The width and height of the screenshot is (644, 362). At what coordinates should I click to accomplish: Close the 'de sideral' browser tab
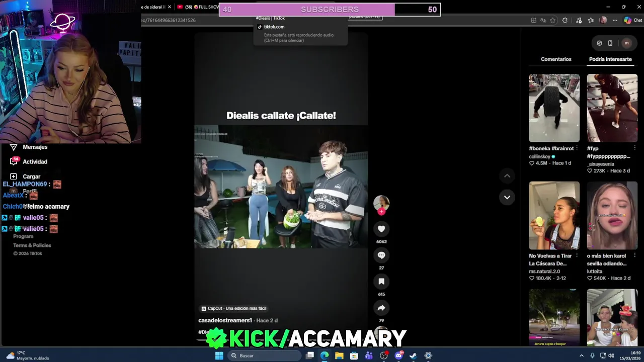coord(169,7)
